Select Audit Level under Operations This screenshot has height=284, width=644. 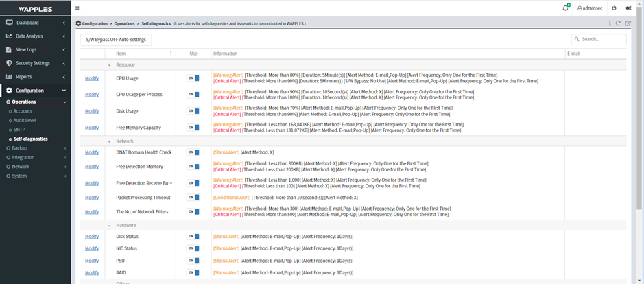[25, 120]
